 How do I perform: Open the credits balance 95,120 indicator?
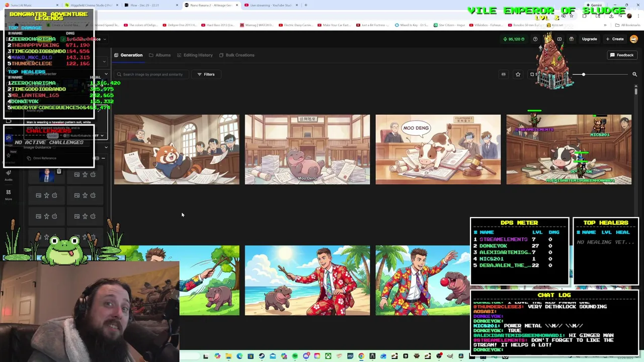[514, 39]
